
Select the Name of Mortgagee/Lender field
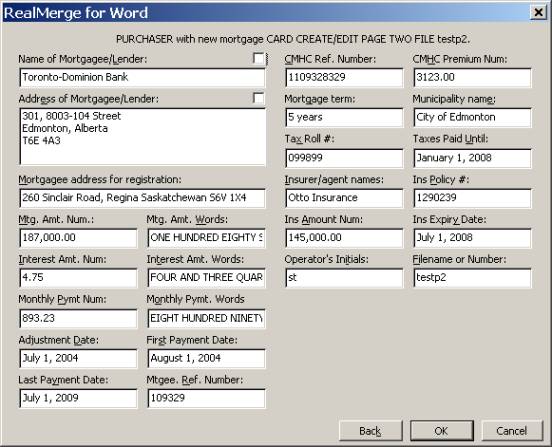click(x=142, y=77)
